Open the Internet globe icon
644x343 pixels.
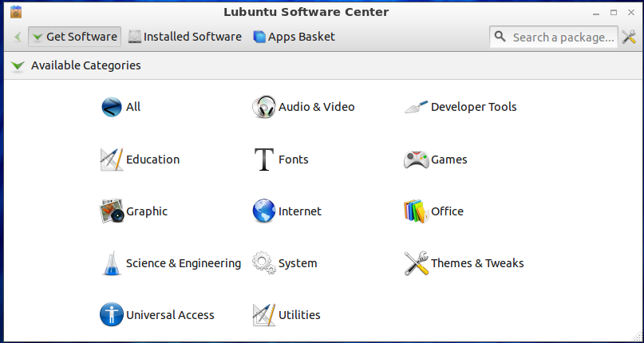264,211
